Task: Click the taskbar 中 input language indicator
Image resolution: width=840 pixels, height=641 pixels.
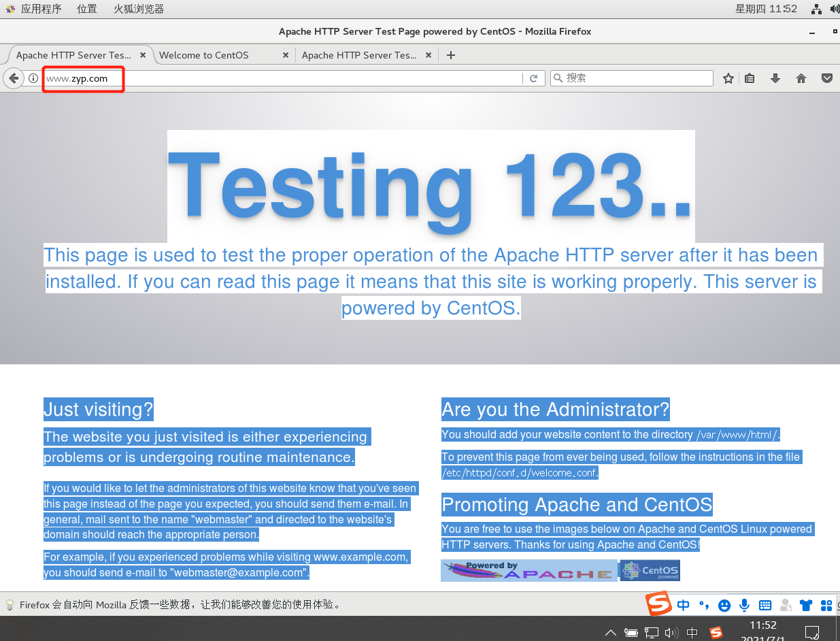Action: click(692, 633)
